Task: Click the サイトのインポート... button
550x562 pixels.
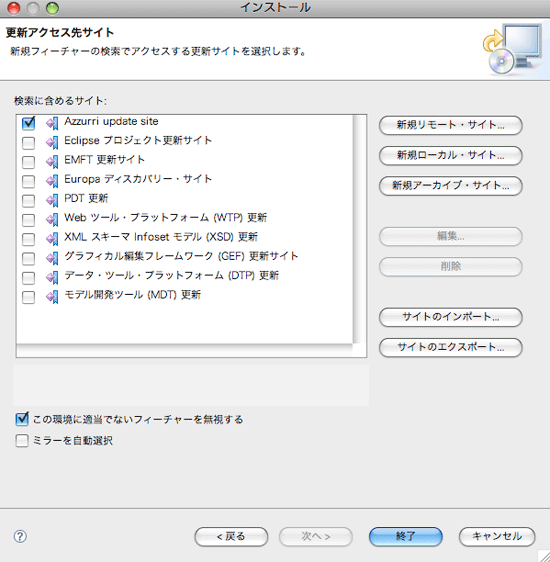Action: pyautogui.click(x=450, y=317)
